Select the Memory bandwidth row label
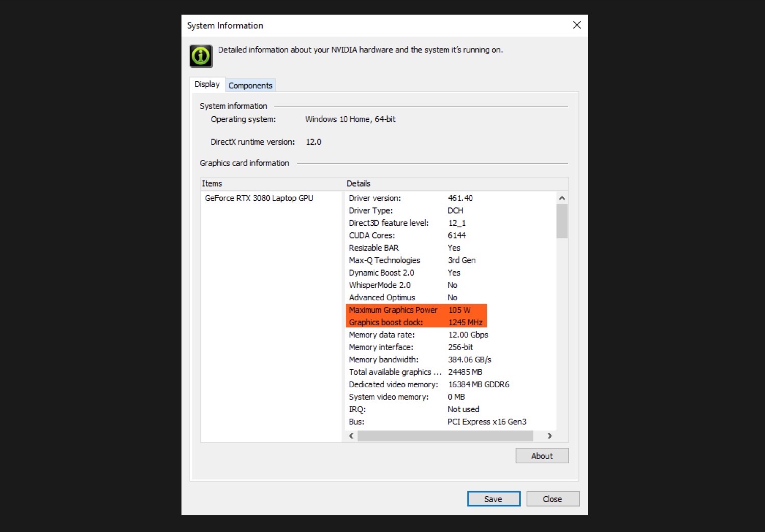The image size is (765, 532). coord(384,360)
